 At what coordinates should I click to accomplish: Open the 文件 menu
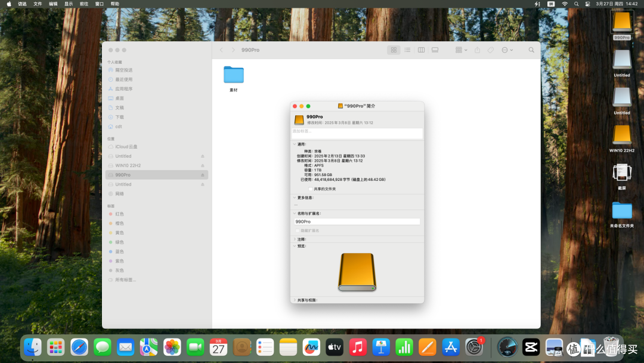pyautogui.click(x=38, y=4)
